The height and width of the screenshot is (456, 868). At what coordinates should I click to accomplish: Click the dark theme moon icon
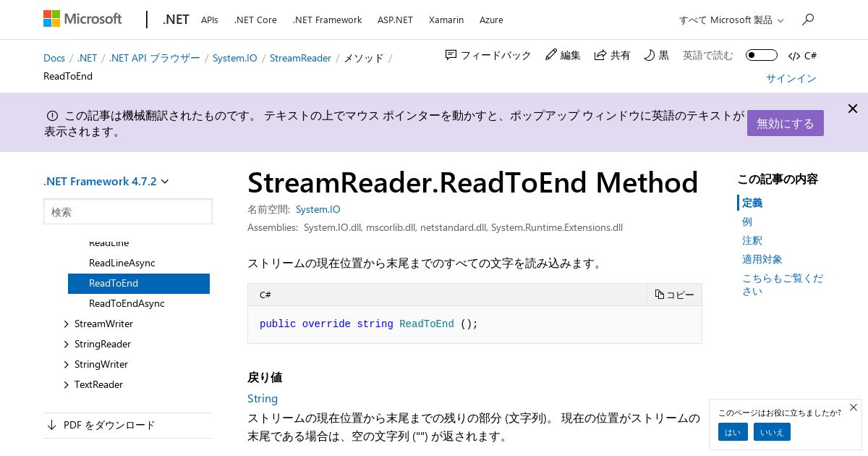tap(649, 55)
